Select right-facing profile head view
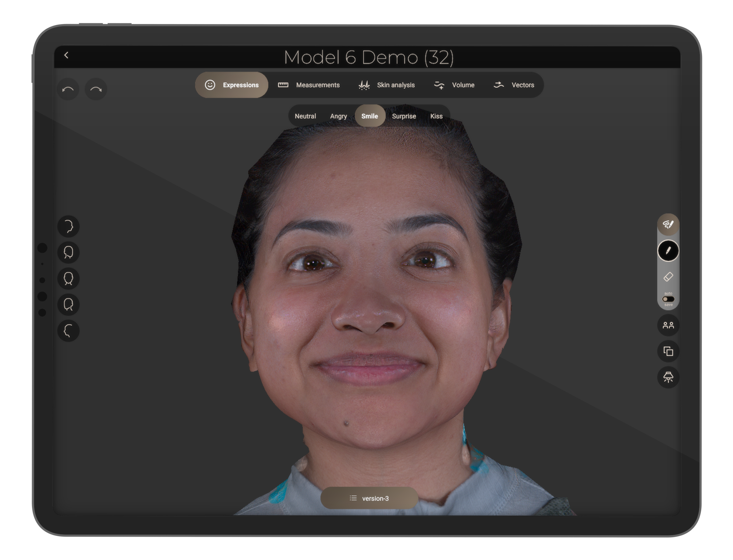This screenshot has height=560, width=733. pyautogui.click(x=68, y=226)
